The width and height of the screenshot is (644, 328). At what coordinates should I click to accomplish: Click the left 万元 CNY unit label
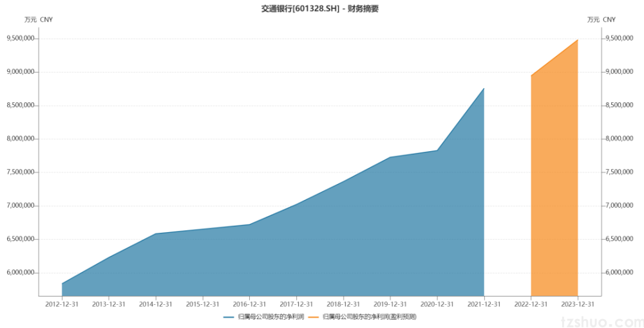(38, 20)
